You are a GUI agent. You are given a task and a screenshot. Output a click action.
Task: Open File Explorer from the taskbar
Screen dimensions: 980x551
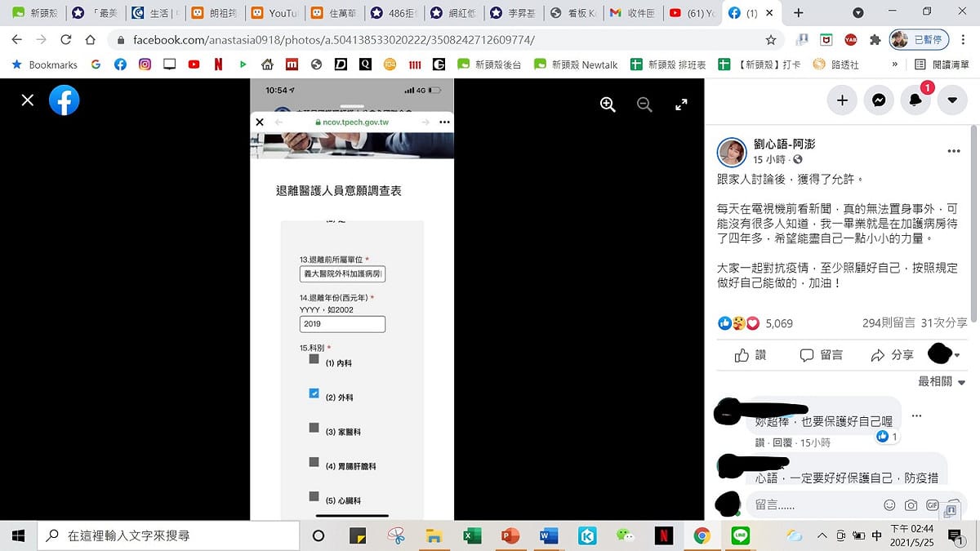click(434, 535)
